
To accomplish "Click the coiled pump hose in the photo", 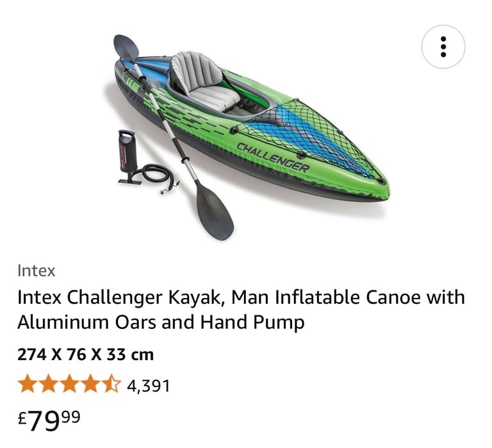I will click(159, 177).
